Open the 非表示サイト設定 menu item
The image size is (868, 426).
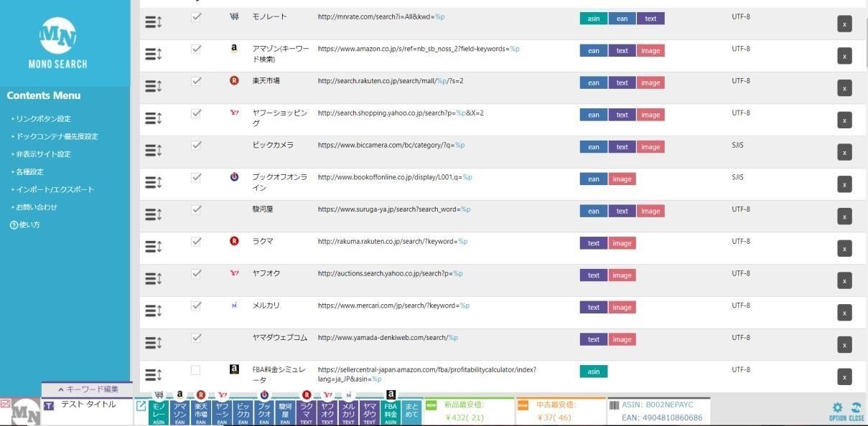(x=43, y=154)
